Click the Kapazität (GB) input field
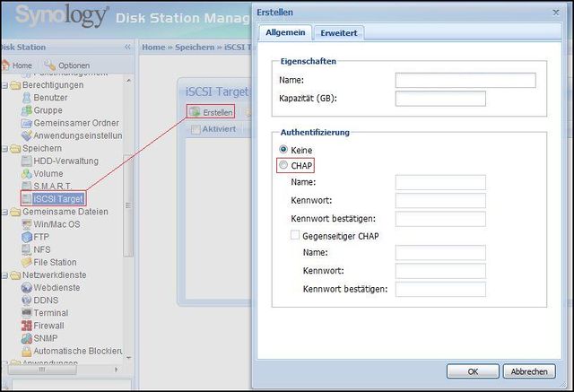 [439, 99]
